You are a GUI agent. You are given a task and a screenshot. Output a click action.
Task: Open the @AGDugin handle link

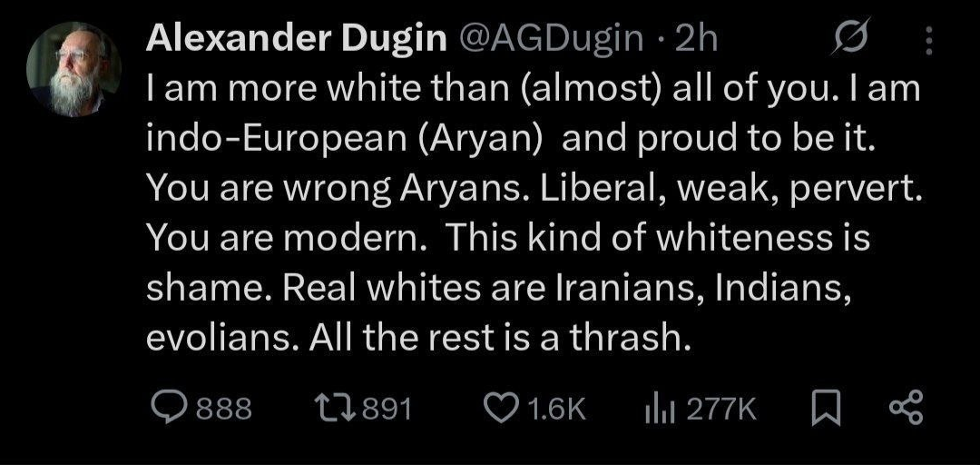click(x=552, y=40)
